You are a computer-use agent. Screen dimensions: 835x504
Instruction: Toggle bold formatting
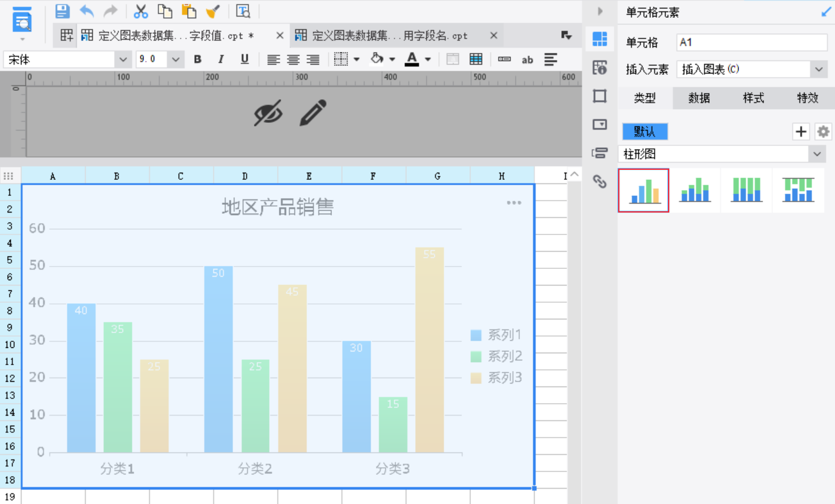tap(198, 59)
